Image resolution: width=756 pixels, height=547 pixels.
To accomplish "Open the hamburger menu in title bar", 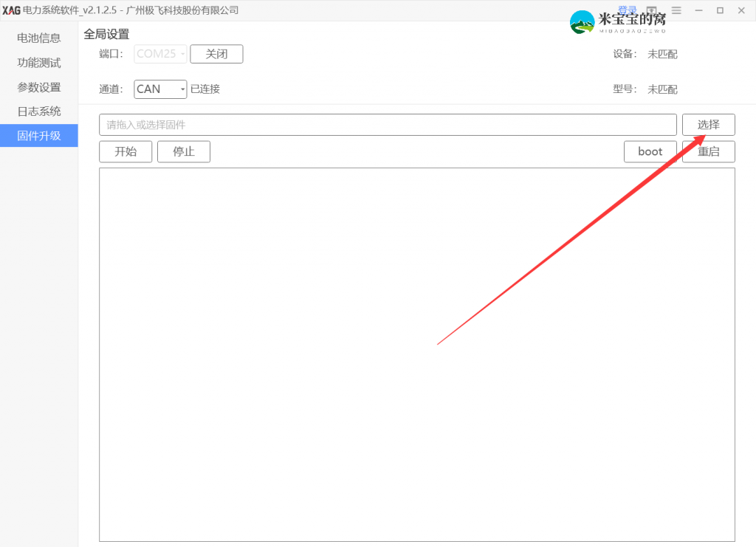I will tap(676, 10).
